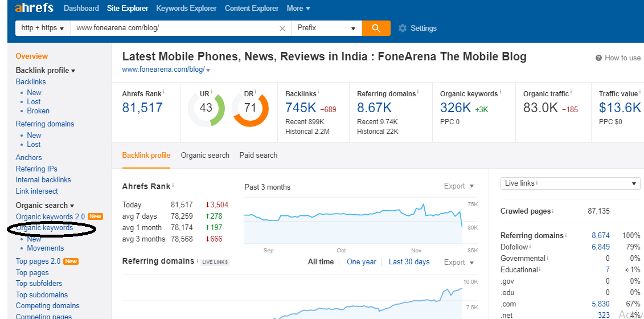644x319 pixels.
Task: Switch to the Backlink profile tab
Action: (146, 156)
